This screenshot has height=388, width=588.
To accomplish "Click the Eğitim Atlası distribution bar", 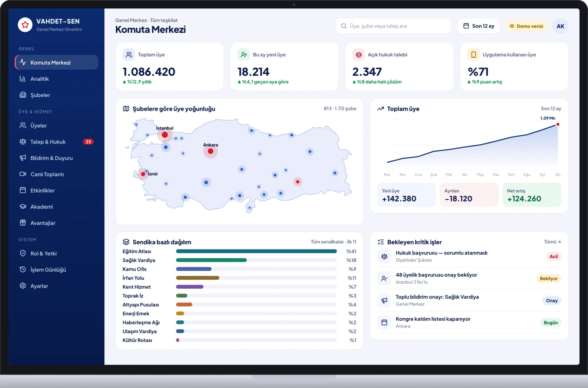I will pyautogui.click(x=256, y=251).
